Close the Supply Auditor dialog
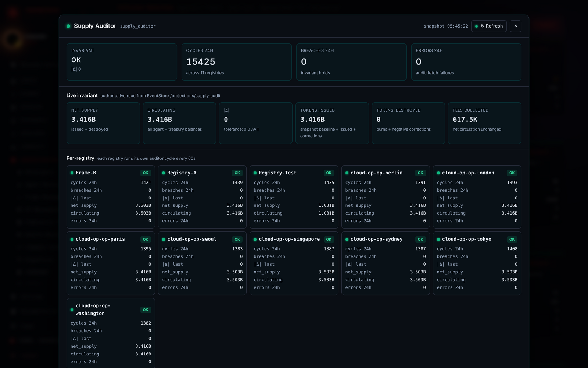The image size is (588, 368). (x=516, y=26)
